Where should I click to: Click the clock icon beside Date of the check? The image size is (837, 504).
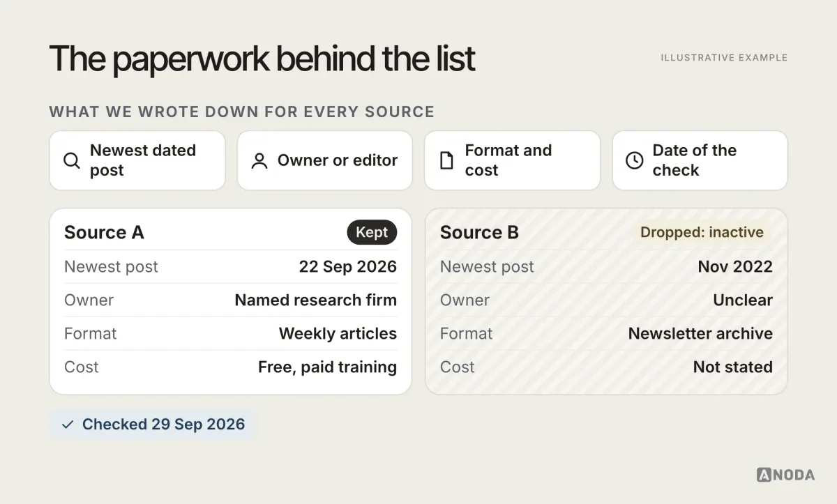[634, 160]
